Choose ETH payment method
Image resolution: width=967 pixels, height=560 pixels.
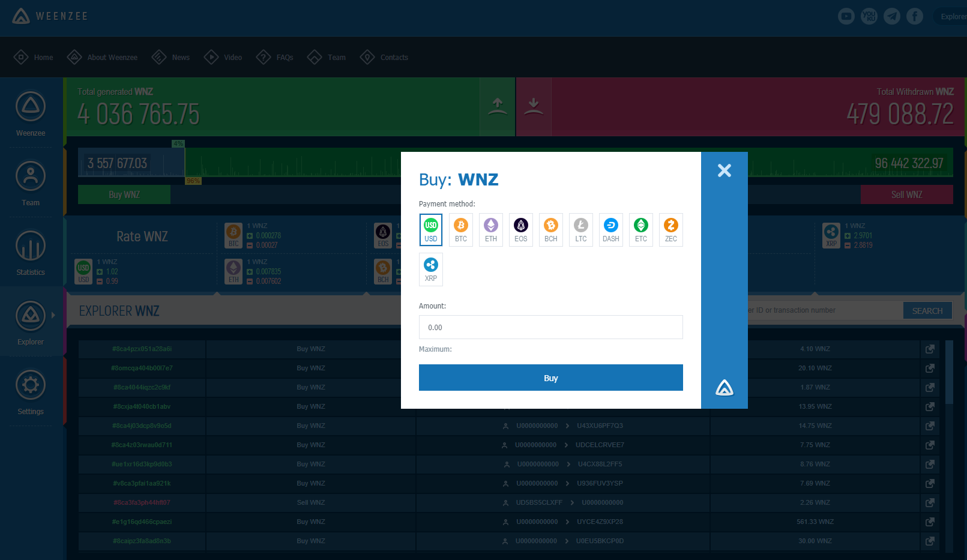tap(491, 230)
